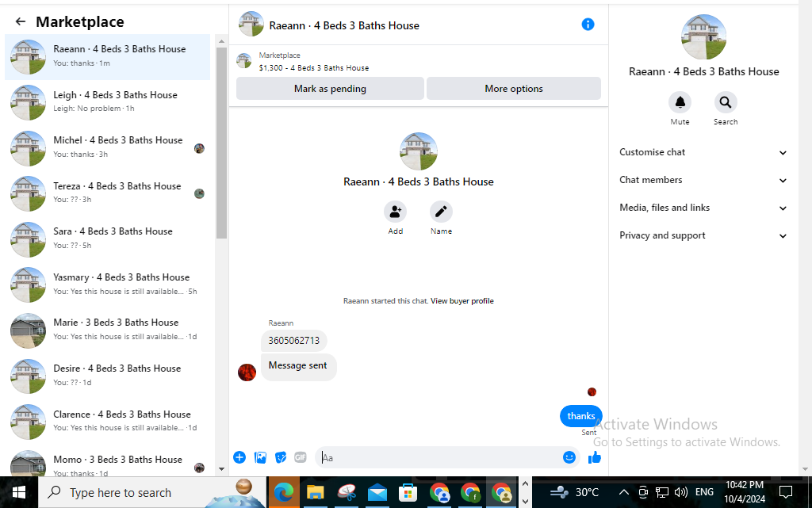Click phone number message 3605062713
This screenshot has width=812, height=508.
[x=293, y=341]
